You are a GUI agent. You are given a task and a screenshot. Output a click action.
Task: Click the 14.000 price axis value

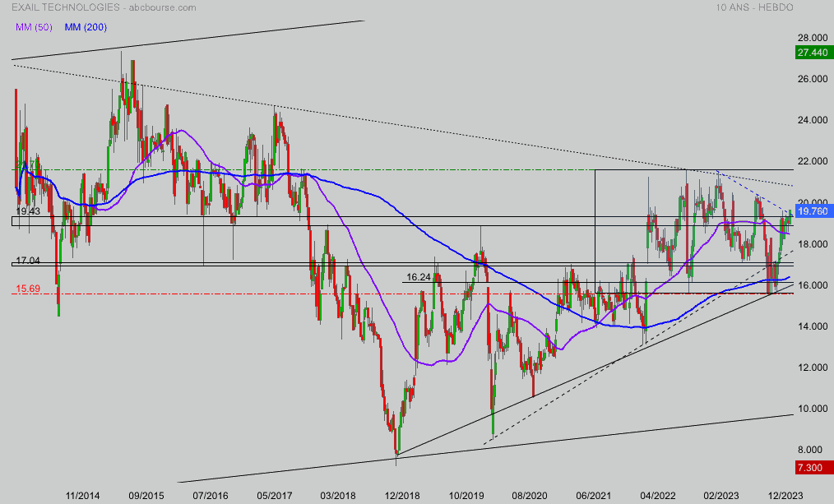[813, 326]
